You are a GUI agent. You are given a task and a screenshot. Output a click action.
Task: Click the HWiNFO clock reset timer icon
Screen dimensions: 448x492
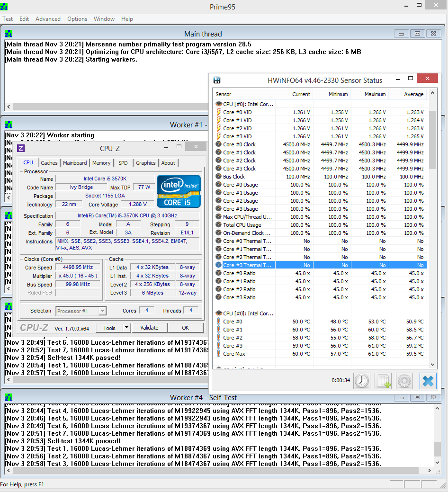coord(362,381)
